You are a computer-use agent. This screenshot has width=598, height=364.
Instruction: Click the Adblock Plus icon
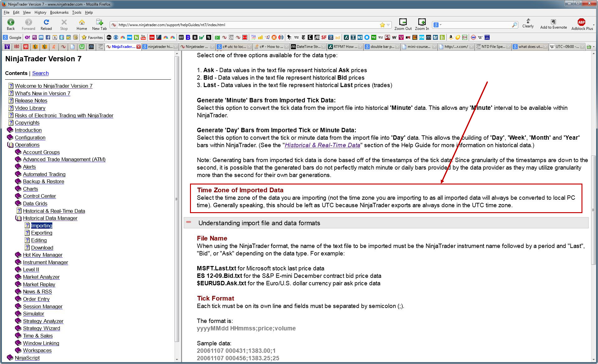pyautogui.click(x=581, y=22)
